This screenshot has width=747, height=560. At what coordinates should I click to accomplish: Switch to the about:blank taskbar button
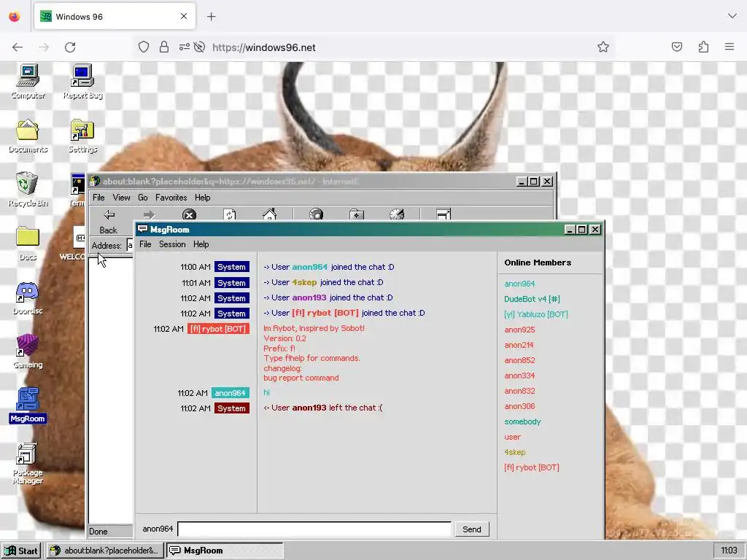point(105,551)
